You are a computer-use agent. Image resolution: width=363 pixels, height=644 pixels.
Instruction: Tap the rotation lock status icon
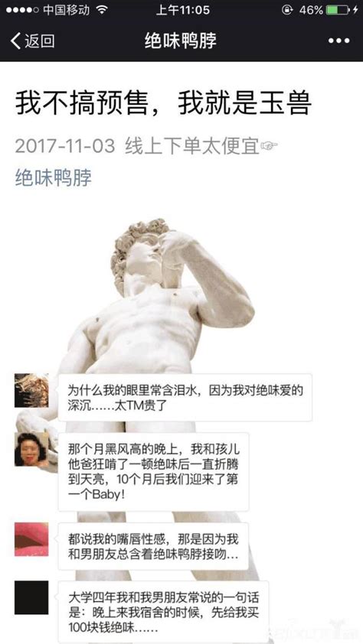287,10
